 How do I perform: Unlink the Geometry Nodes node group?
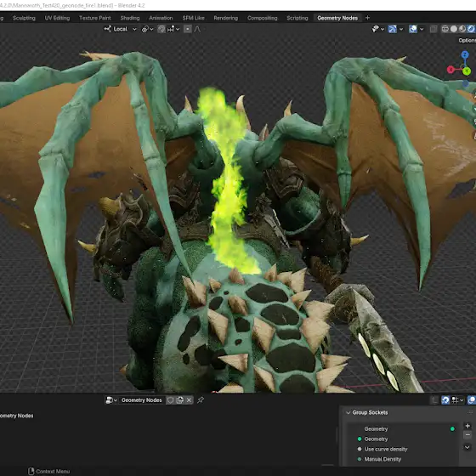pos(189,400)
